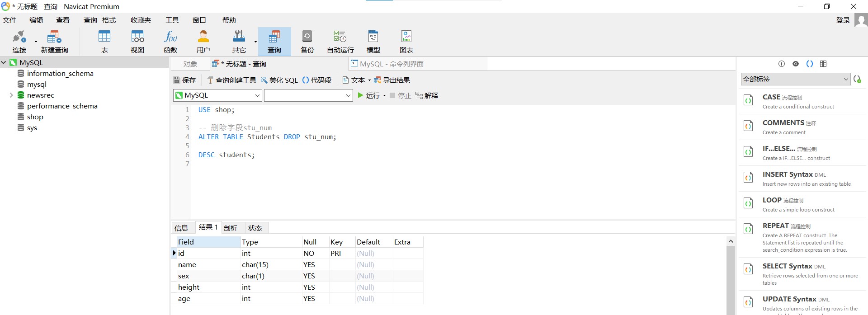Select the performance_schema database
868x315 pixels.
coord(62,106)
